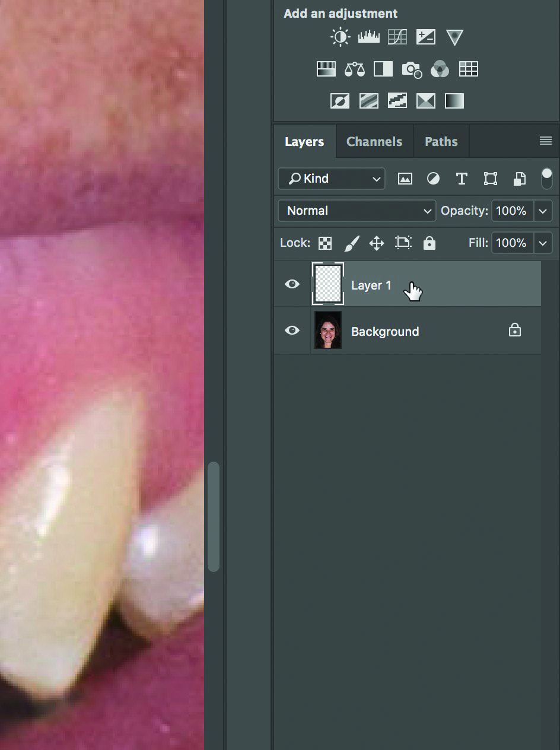Click the Fill percentage field

pos(512,243)
